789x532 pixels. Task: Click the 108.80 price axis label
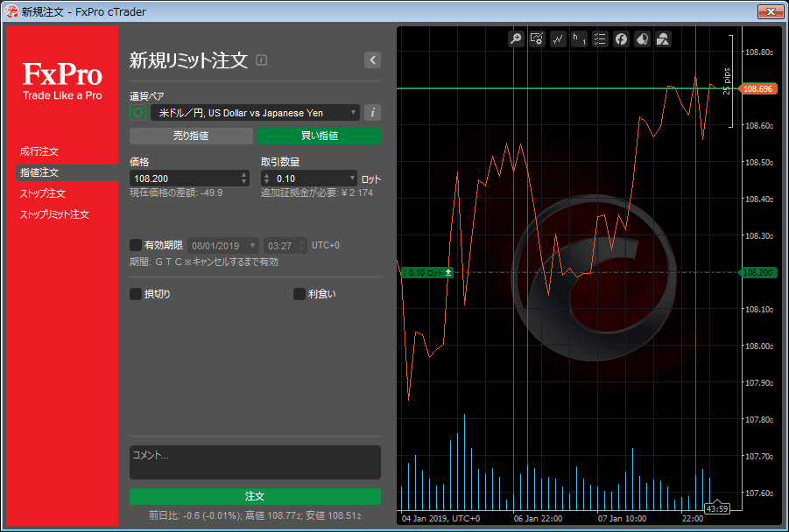pos(759,52)
